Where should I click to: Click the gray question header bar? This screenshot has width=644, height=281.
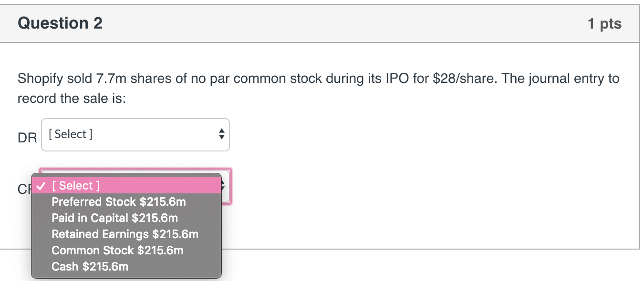point(322,23)
